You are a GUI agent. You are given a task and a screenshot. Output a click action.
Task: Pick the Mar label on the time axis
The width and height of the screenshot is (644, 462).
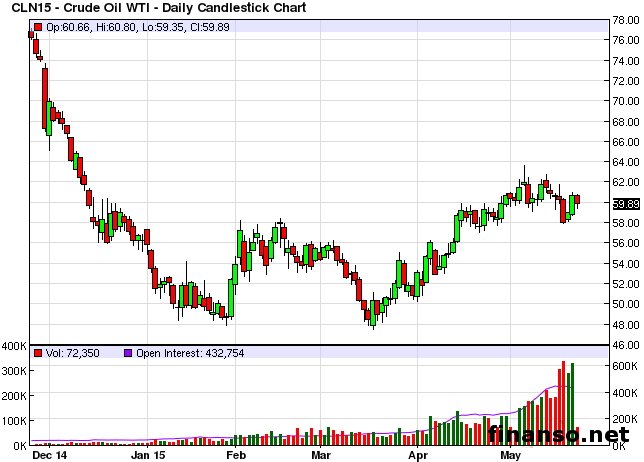pyautogui.click(x=320, y=454)
